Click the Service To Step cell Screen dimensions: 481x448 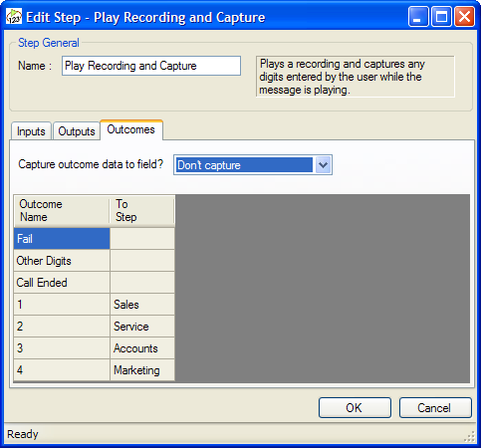[x=142, y=327]
